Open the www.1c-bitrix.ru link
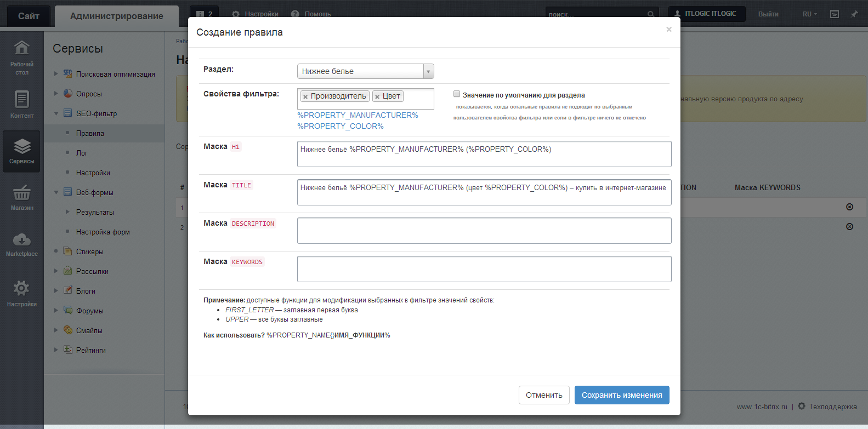868x429 pixels. pos(762,407)
